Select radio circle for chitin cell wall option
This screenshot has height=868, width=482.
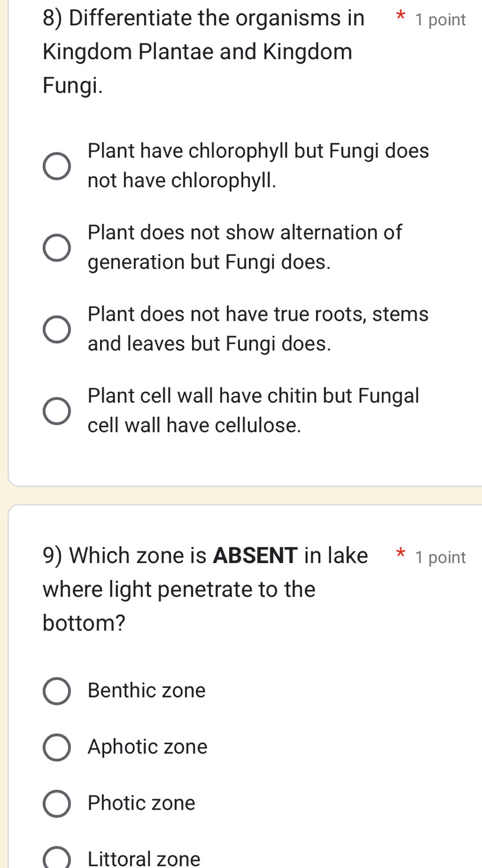click(x=57, y=411)
